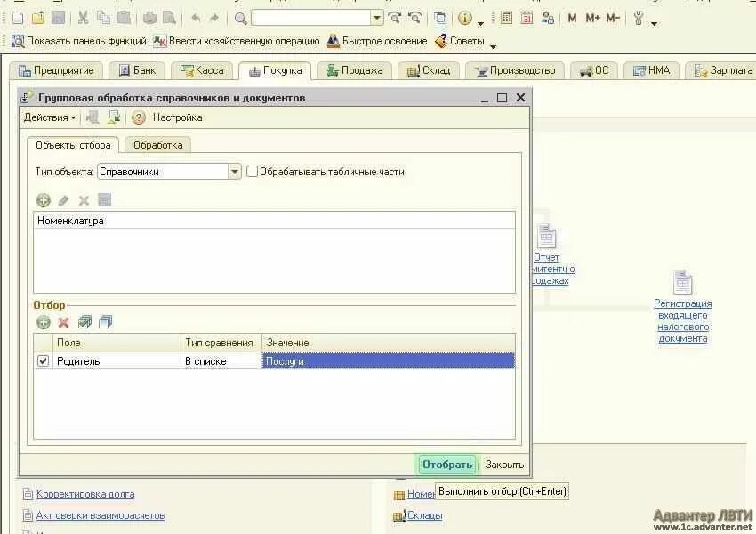Click the Cut scissors icon
The height and width of the screenshot is (534, 756).
[83, 19]
